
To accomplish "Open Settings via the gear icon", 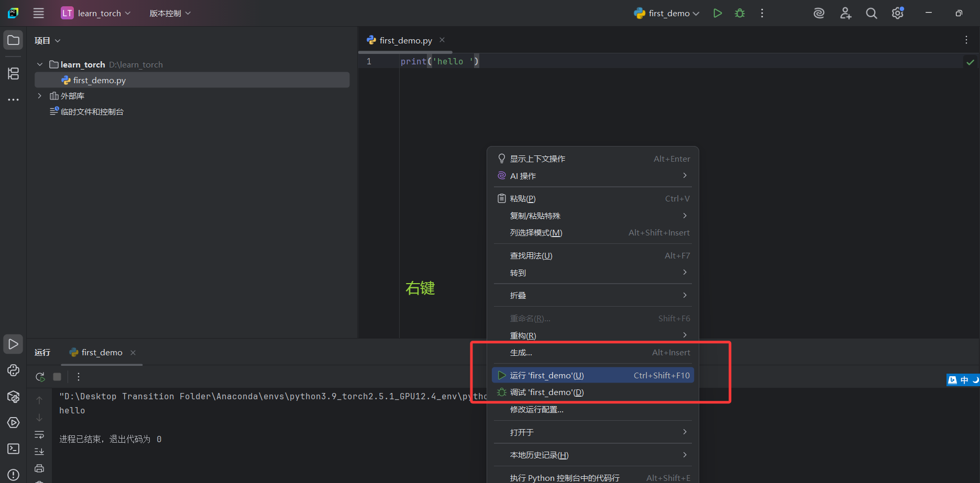I will pos(897,13).
